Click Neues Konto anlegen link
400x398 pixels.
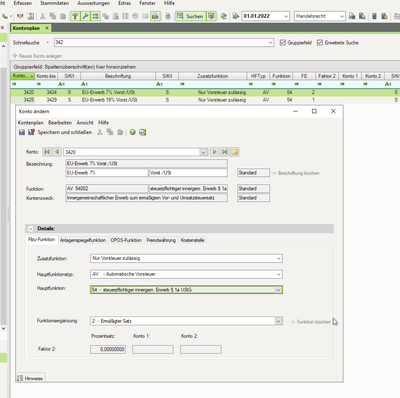pyautogui.click(x=37, y=56)
